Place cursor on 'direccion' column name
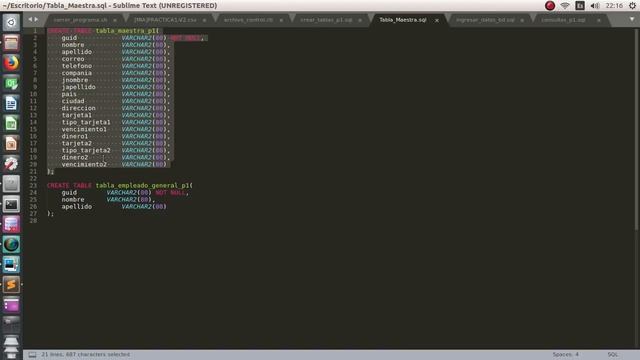The height and width of the screenshot is (360, 640). coord(78,108)
